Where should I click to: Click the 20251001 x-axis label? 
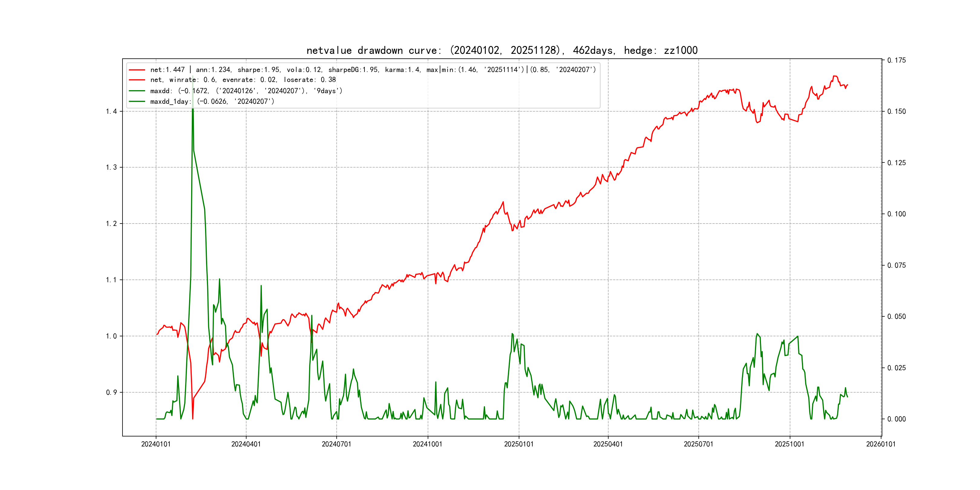790,444
